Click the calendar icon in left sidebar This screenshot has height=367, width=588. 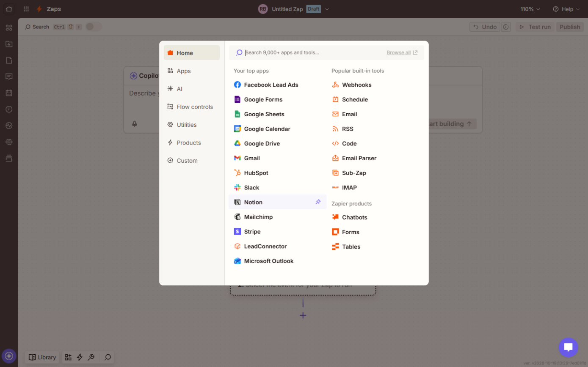click(9, 93)
